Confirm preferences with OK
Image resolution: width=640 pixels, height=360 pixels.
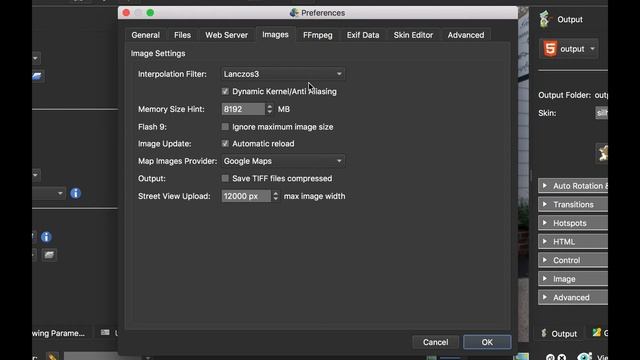tap(487, 342)
